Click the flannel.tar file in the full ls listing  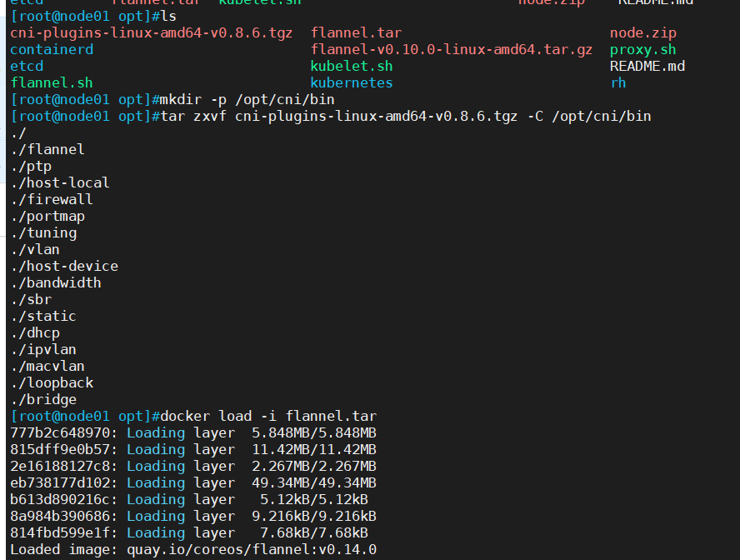(x=356, y=33)
